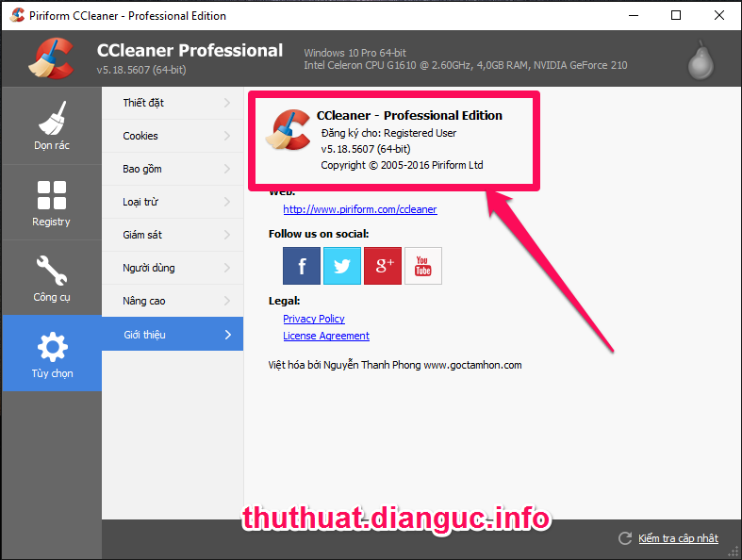Click the Windows 10 Pro 64-bit system info
This screenshot has width=742, height=560.
click(x=355, y=53)
